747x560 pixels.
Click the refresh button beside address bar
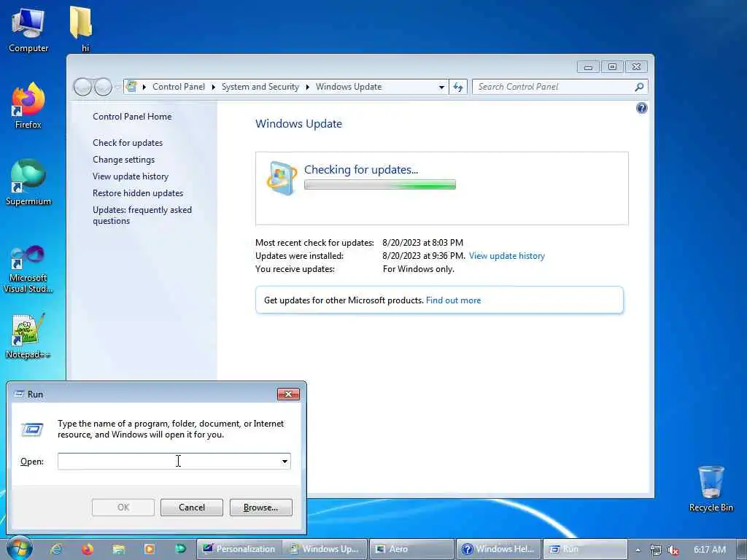[x=458, y=87]
